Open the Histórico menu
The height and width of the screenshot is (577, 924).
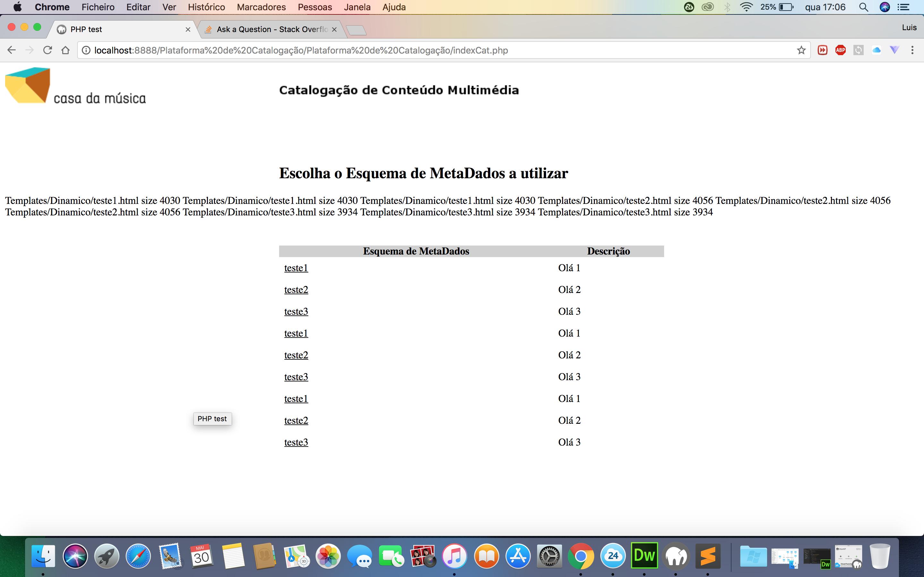tap(206, 7)
